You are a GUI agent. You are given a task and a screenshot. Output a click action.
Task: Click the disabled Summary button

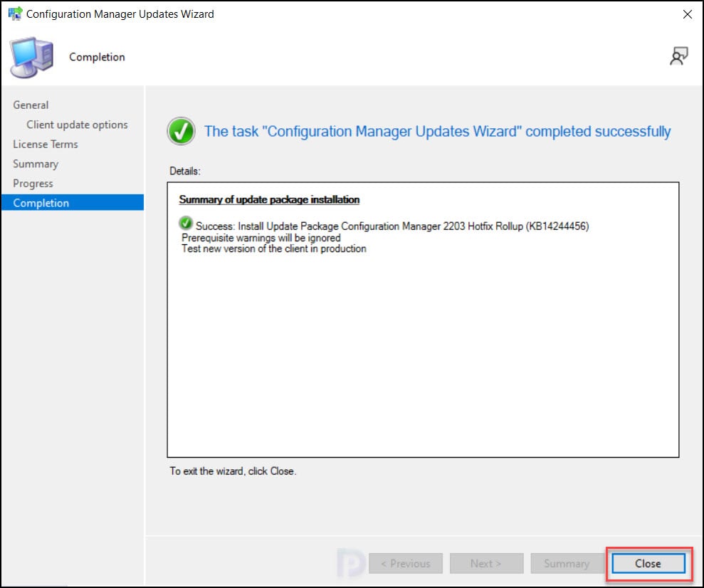pyautogui.click(x=567, y=563)
